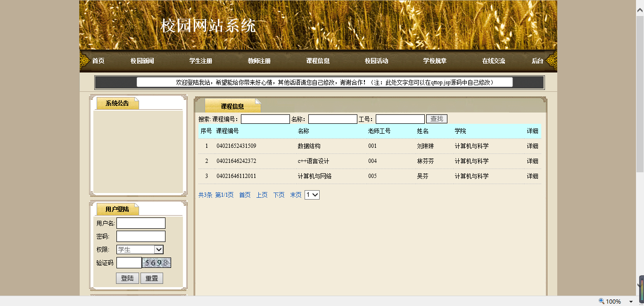The image size is (644, 306).
Task: Click the 查找 search button
Action: click(437, 119)
